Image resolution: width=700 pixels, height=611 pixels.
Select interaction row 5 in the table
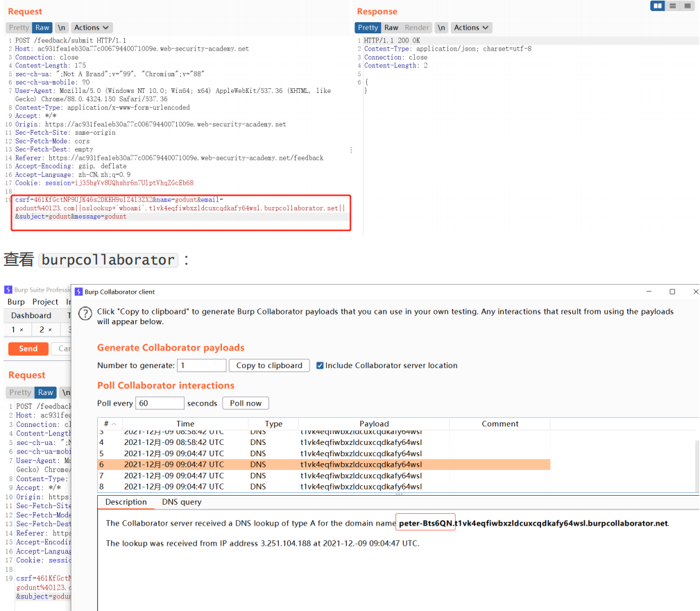324,453
